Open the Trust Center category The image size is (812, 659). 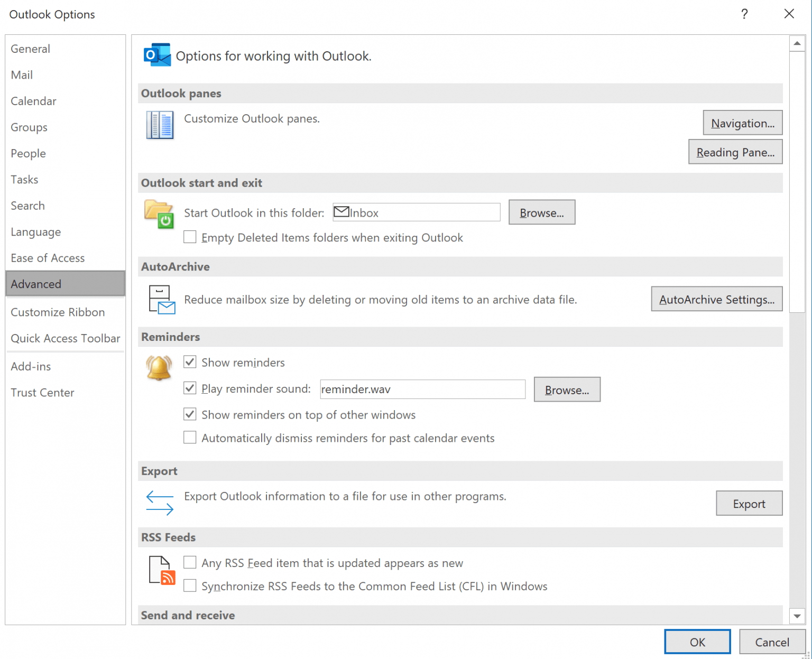pos(42,393)
